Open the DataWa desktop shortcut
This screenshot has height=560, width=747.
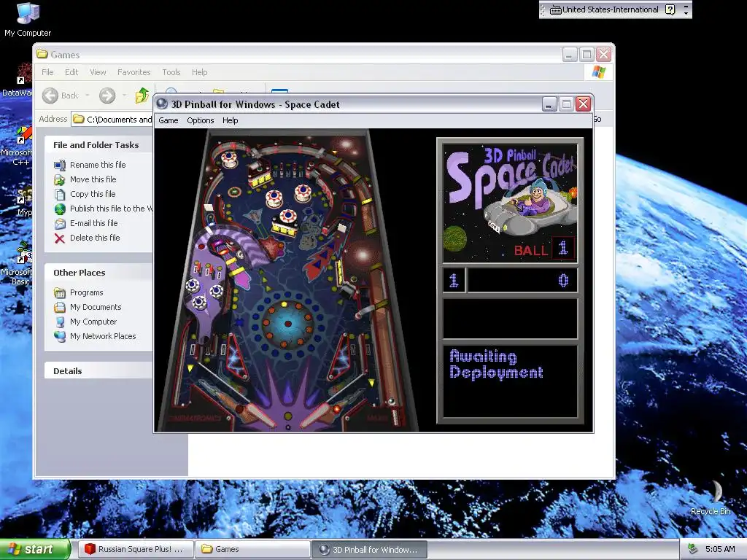[x=18, y=80]
